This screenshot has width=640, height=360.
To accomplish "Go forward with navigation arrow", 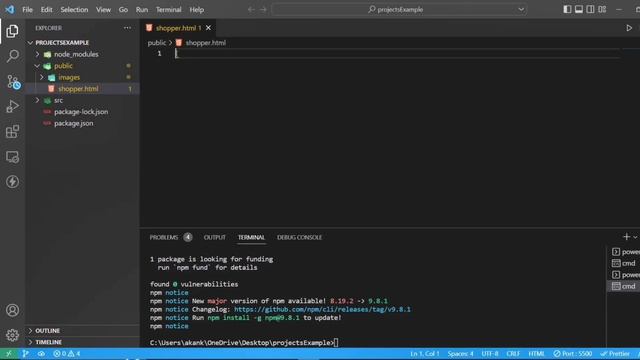I will [x=263, y=9].
